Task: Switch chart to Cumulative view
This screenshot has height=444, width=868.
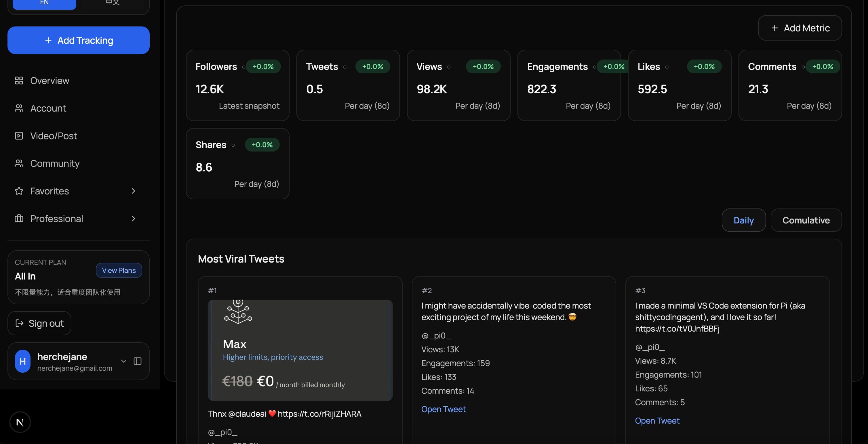Action: (806, 220)
